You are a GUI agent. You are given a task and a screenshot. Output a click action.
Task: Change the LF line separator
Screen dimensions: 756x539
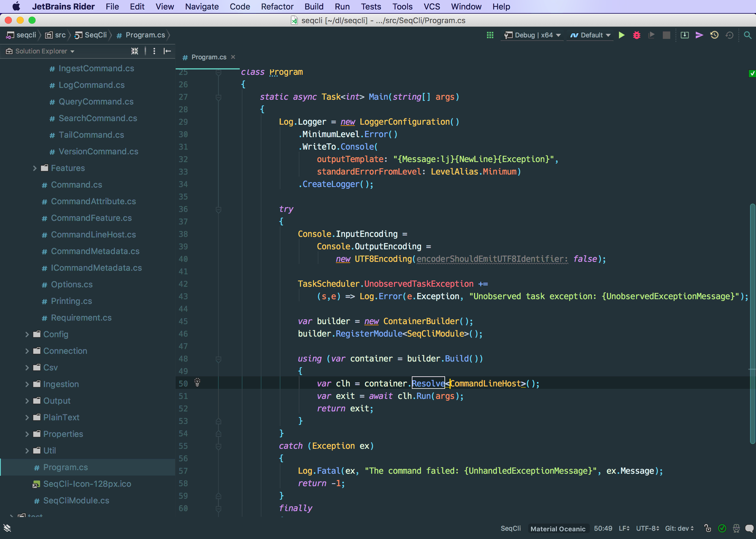tap(624, 528)
